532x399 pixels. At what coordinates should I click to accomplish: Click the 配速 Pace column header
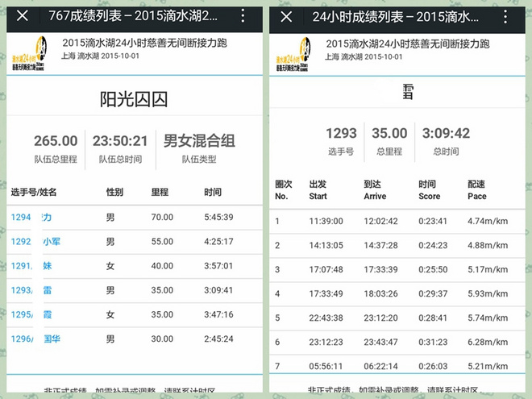point(477,190)
